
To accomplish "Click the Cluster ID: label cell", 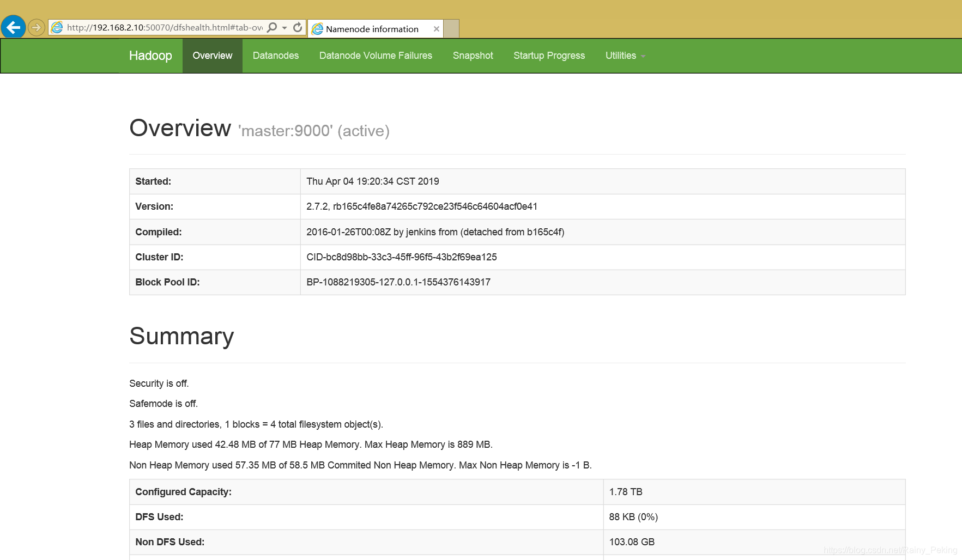I will (215, 257).
